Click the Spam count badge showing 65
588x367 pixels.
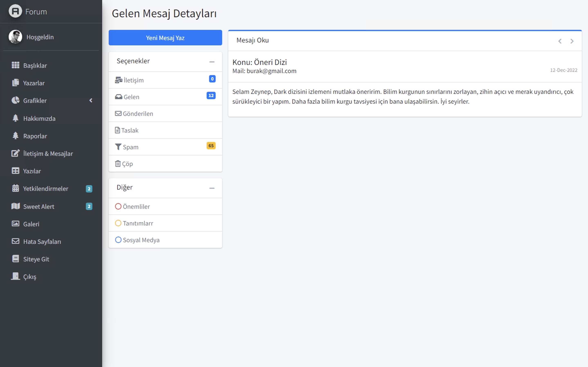[x=211, y=146]
